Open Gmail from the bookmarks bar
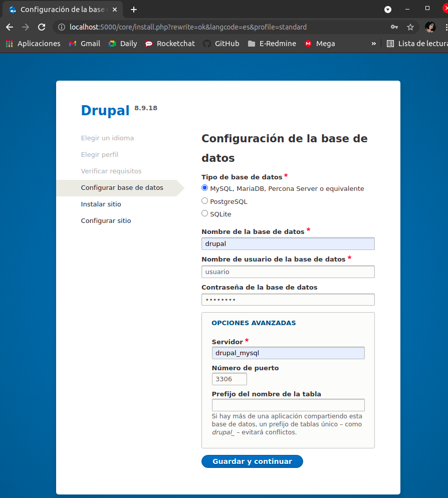Image resolution: width=448 pixels, height=498 pixels. (84, 44)
